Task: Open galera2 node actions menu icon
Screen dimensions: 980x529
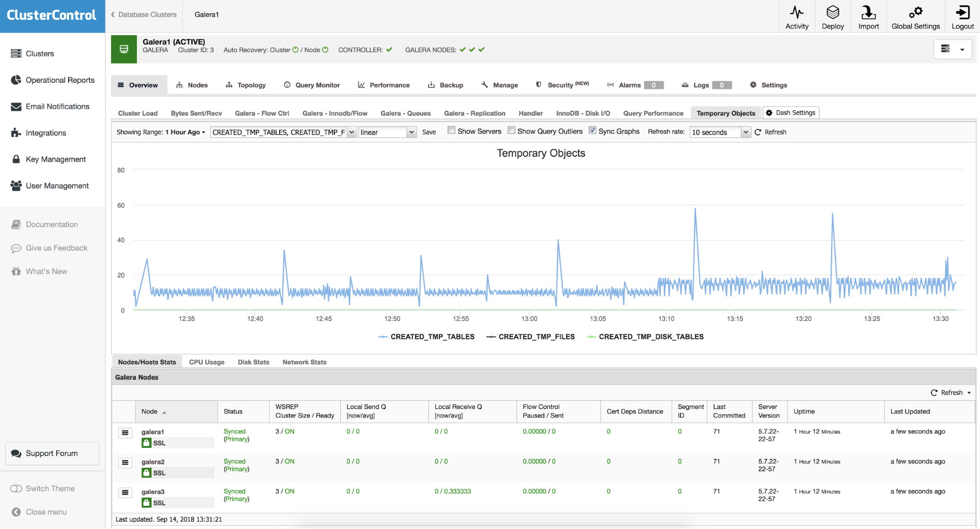Action: [x=125, y=463]
